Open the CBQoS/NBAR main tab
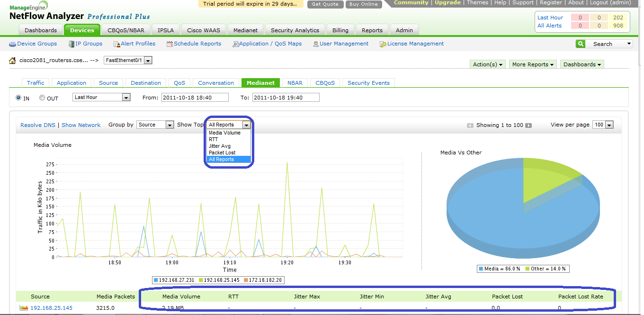 (126, 30)
